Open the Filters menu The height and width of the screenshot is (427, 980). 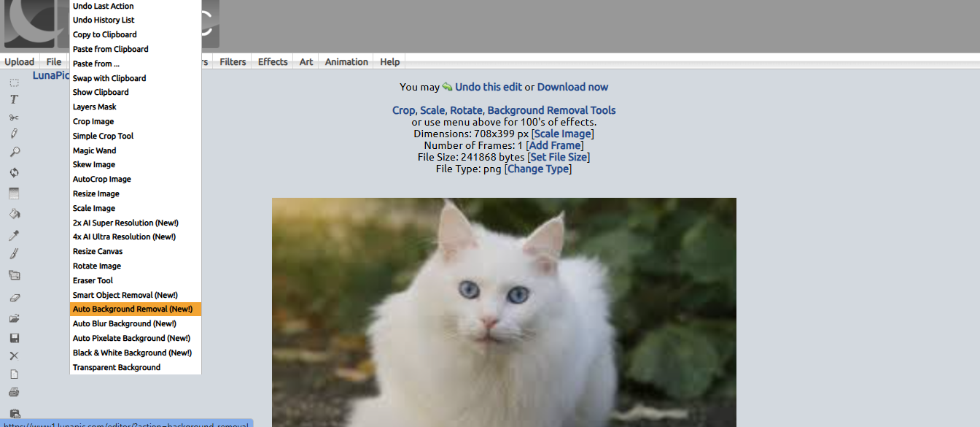233,62
